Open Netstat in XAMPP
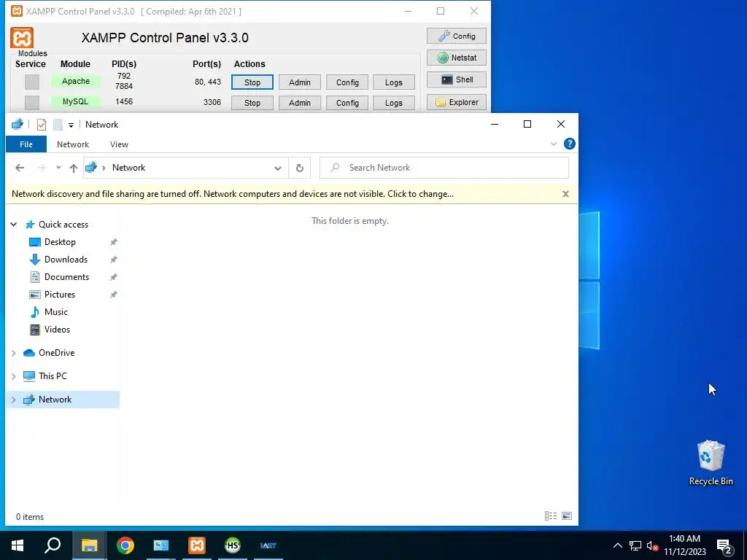This screenshot has height=560, width=747. click(x=457, y=58)
